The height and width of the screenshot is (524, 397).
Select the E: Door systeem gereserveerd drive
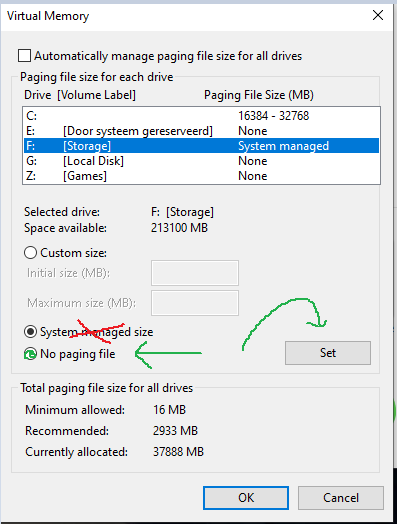point(202,131)
